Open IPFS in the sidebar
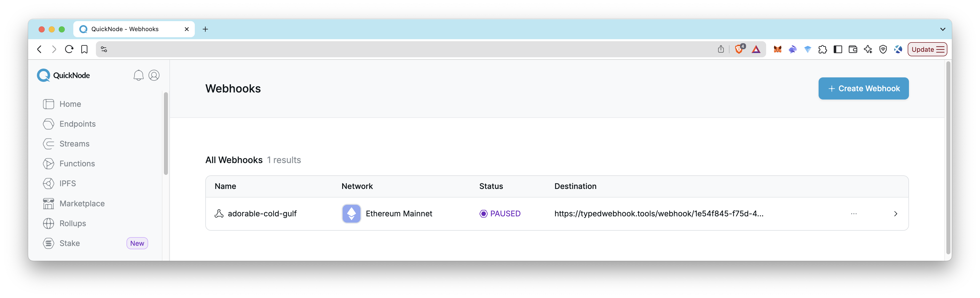Screen dimensions: 980x298 point(67,183)
